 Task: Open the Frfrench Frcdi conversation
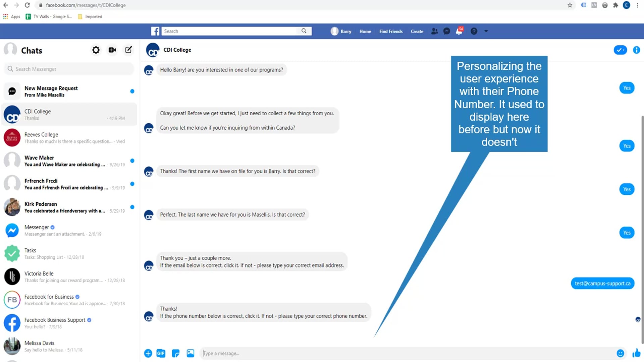69,184
